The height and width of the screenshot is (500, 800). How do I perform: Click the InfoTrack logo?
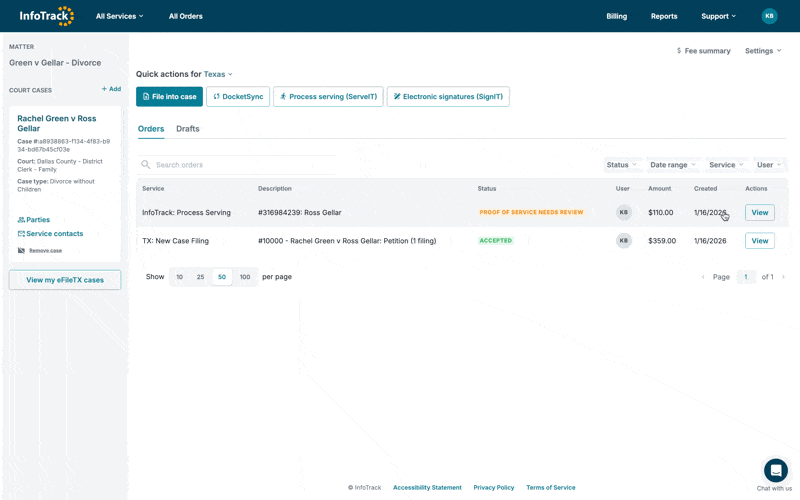pyautogui.click(x=46, y=16)
